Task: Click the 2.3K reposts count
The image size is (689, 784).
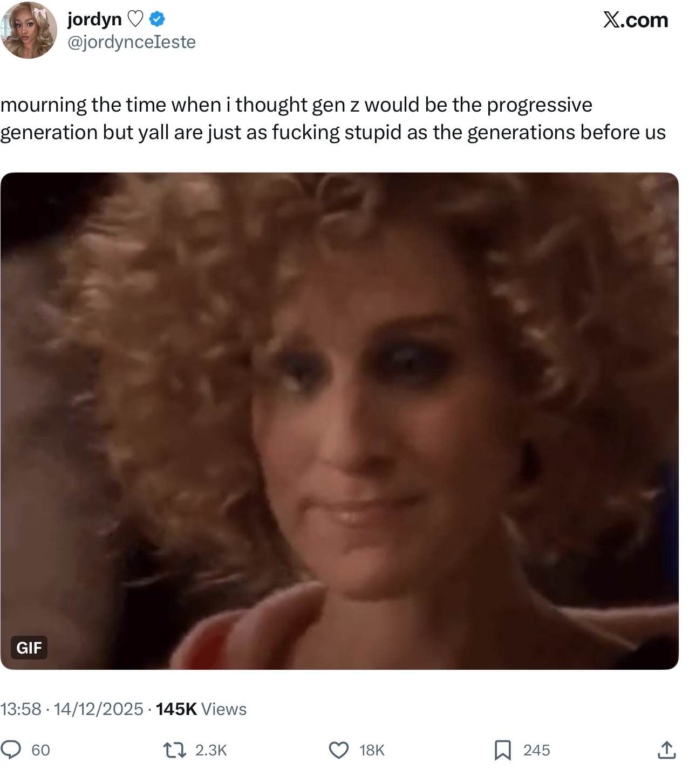Action: click(x=211, y=750)
